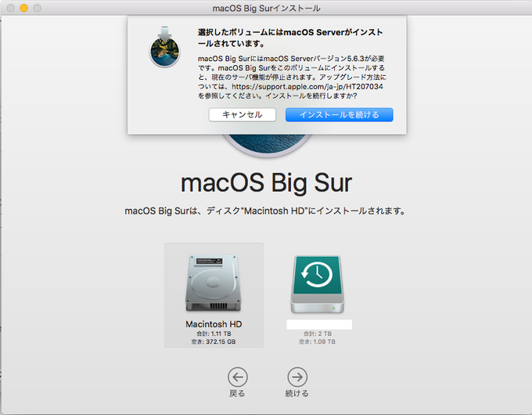The width and height of the screenshot is (532, 415).
Task: Click the large "macOS Big Sur" heading
Action: pyautogui.click(x=266, y=183)
